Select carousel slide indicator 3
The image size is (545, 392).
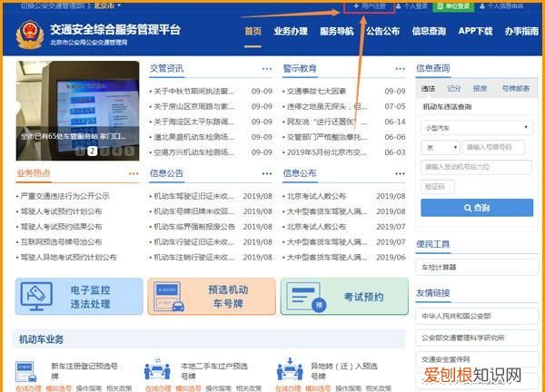click(104, 151)
